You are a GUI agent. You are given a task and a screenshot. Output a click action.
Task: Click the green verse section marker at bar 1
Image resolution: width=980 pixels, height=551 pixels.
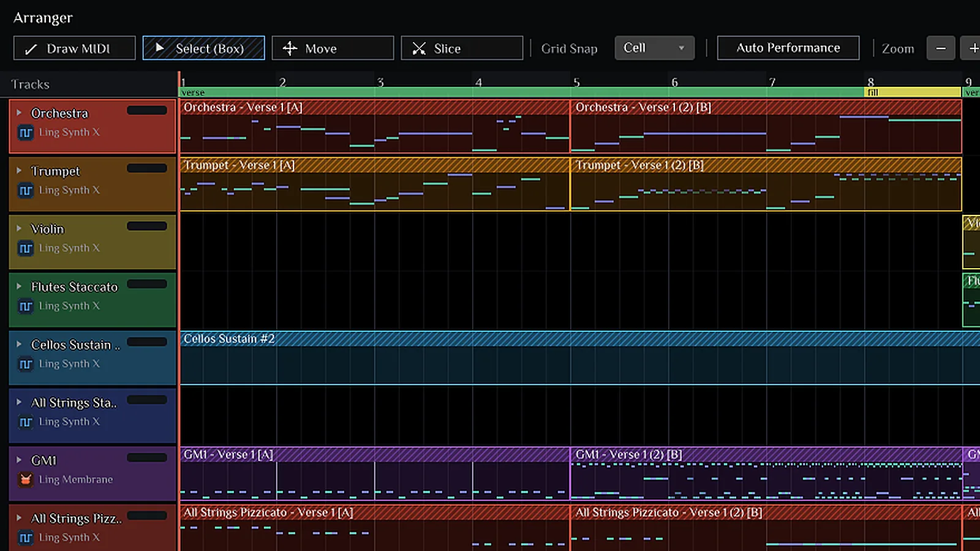pyautogui.click(x=521, y=92)
